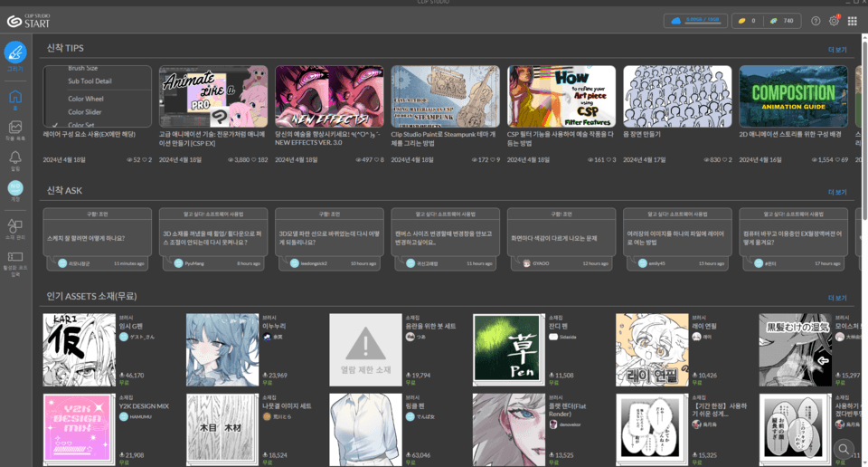Image resolution: width=868 pixels, height=467 pixels.
Task: Open the apps grid menu icon
Action: pos(853,21)
